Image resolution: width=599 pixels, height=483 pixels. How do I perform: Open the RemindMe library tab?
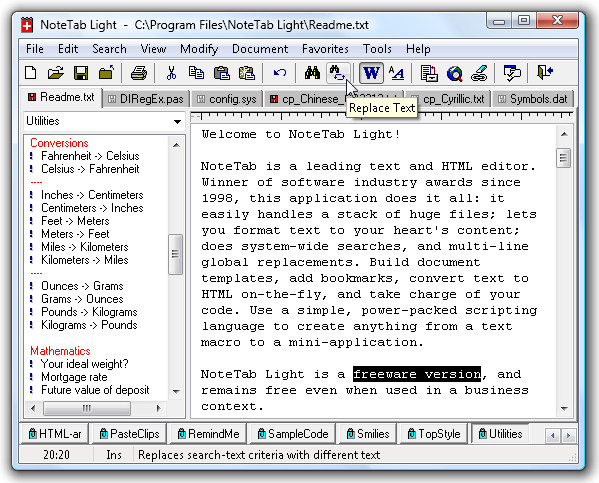[208, 434]
